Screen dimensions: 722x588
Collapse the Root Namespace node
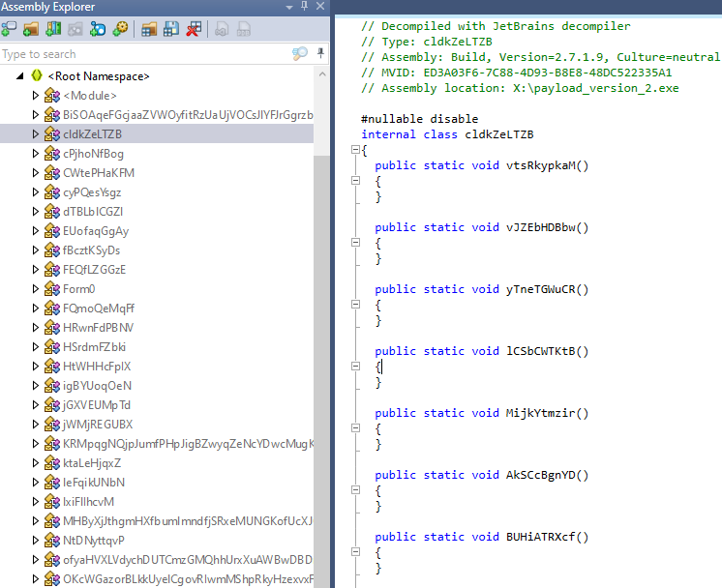click(19, 75)
